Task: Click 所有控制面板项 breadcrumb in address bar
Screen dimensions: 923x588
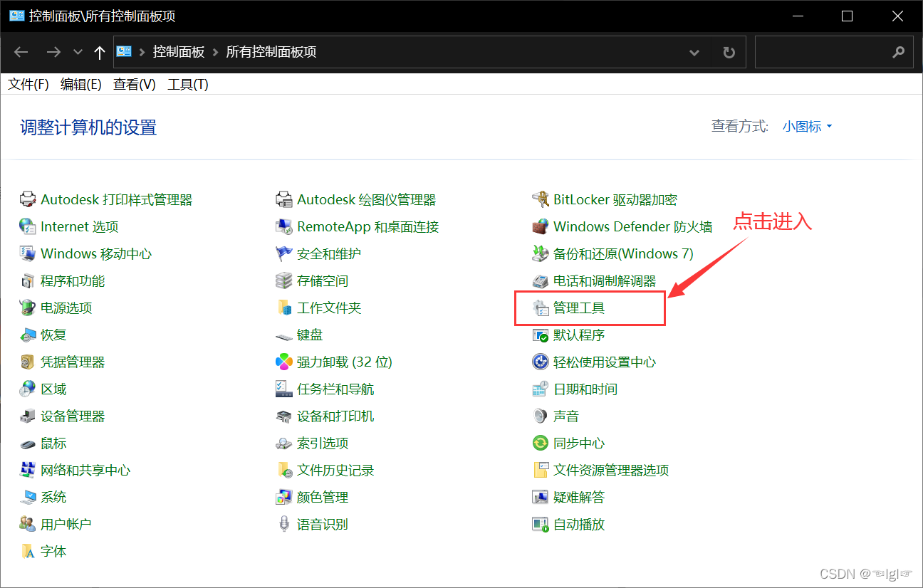Action: click(x=271, y=52)
